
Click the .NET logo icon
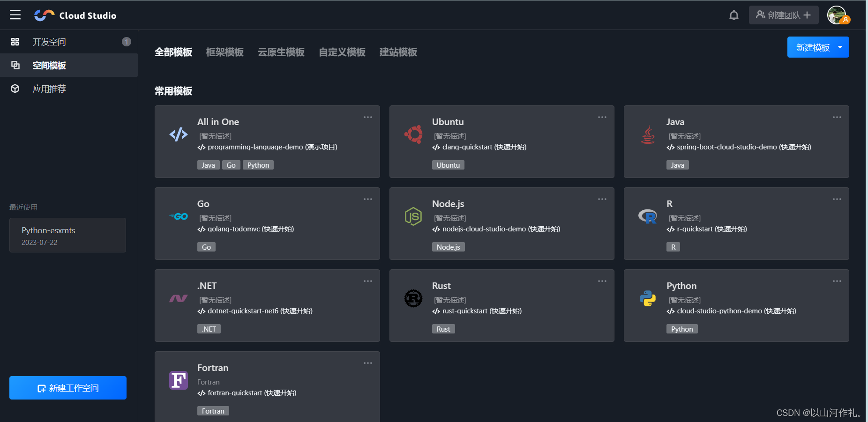tap(179, 298)
